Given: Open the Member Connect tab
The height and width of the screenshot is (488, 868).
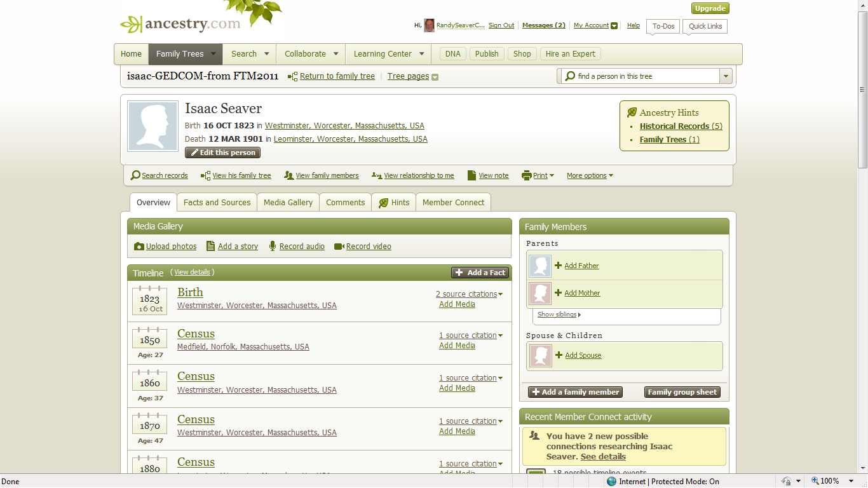Looking at the screenshot, I should (x=453, y=203).
